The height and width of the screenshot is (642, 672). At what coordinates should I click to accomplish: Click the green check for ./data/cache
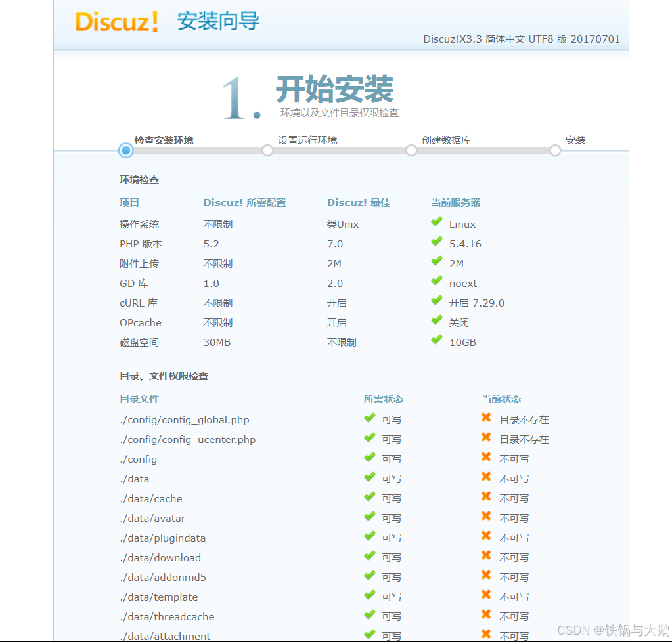[x=369, y=496]
